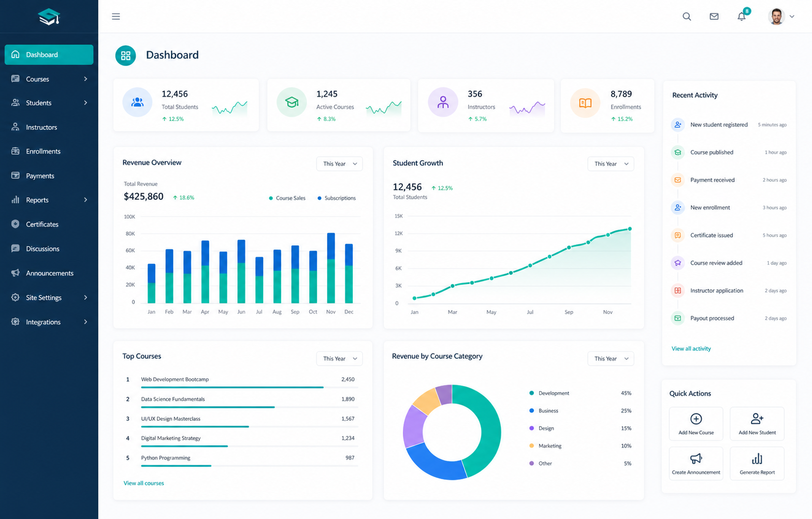Open Student Growth This Year dropdown
812x519 pixels.
[x=611, y=164]
